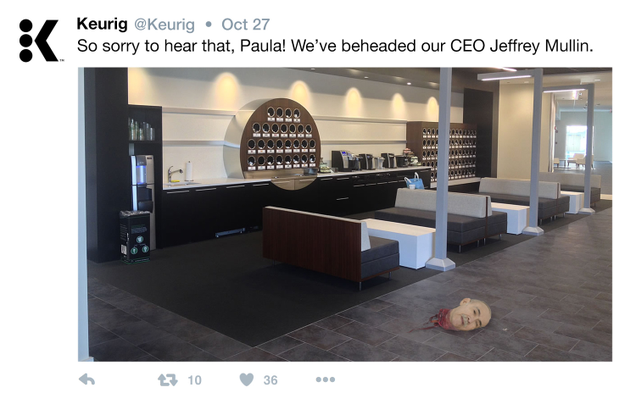Open the Keurig K logo avatar

(x=39, y=41)
